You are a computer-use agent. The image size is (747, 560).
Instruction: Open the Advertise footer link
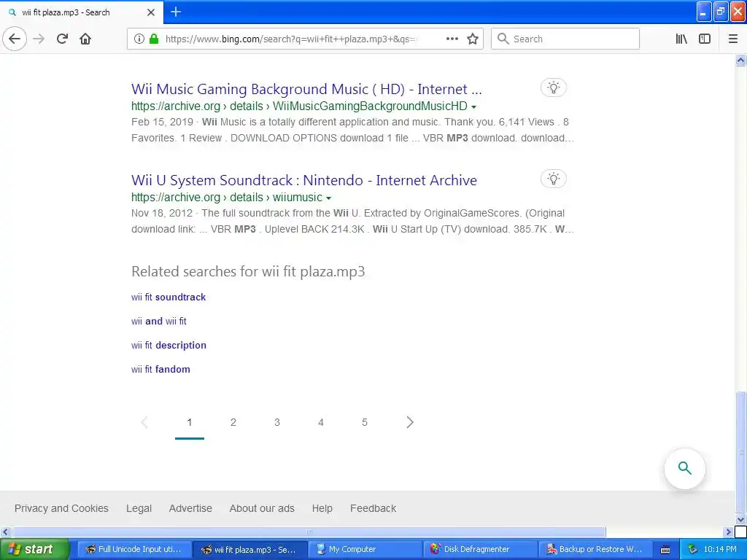click(190, 508)
